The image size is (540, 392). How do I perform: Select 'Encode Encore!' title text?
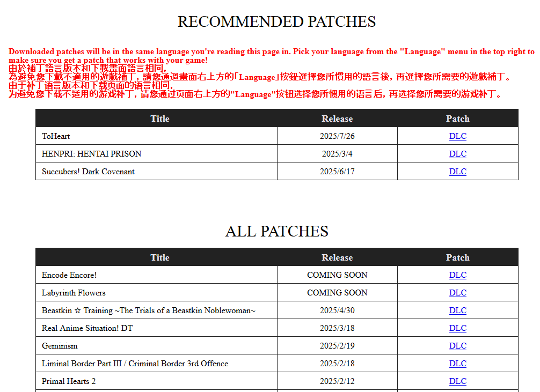click(69, 275)
